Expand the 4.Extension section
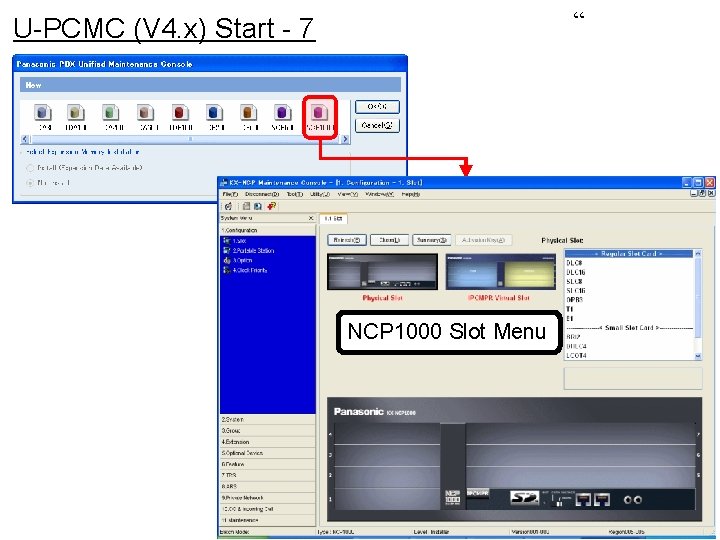The image size is (720, 540). 268,442
